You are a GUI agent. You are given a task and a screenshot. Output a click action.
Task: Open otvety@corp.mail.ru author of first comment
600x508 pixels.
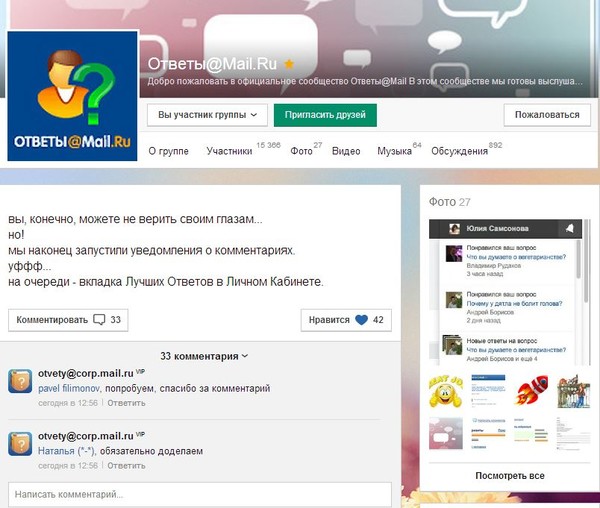tap(86, 373)
